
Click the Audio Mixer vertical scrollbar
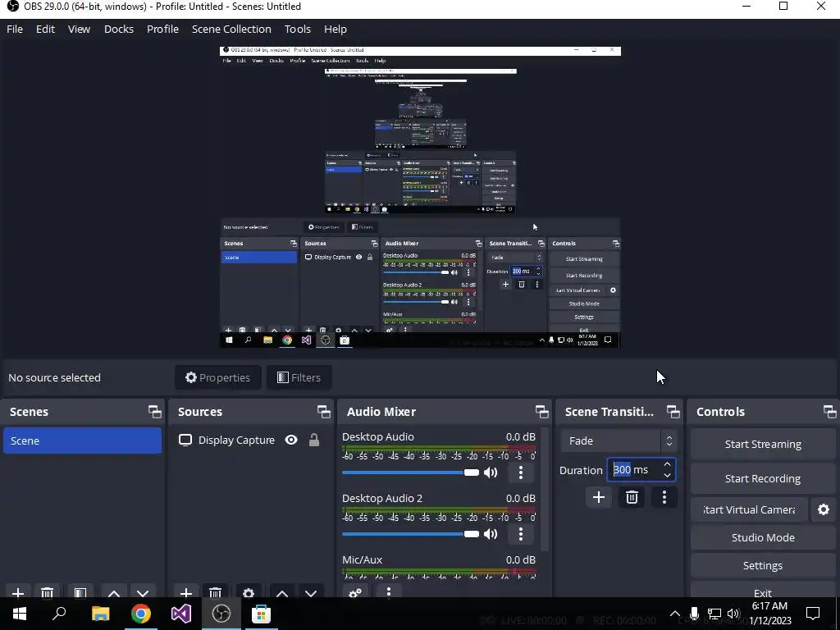pos(545,489)
